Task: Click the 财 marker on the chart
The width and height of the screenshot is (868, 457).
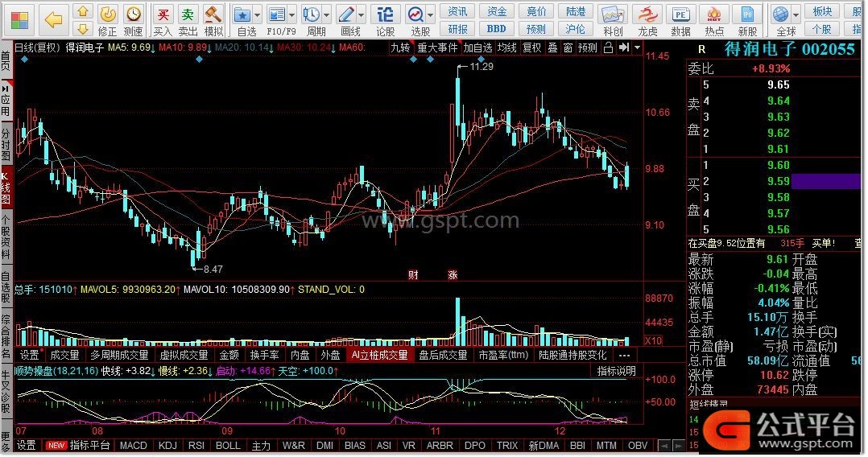Action: (413, 275)
